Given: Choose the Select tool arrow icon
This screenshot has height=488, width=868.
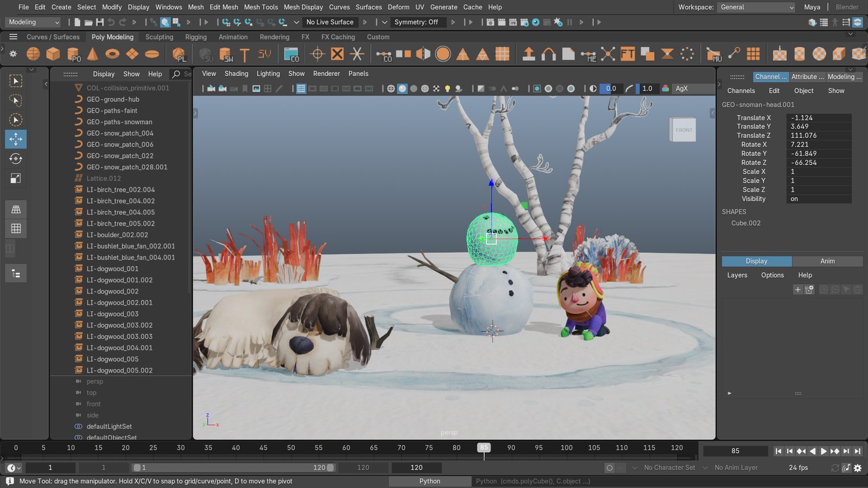Looking at the screenshot, I should click(16, 81).
